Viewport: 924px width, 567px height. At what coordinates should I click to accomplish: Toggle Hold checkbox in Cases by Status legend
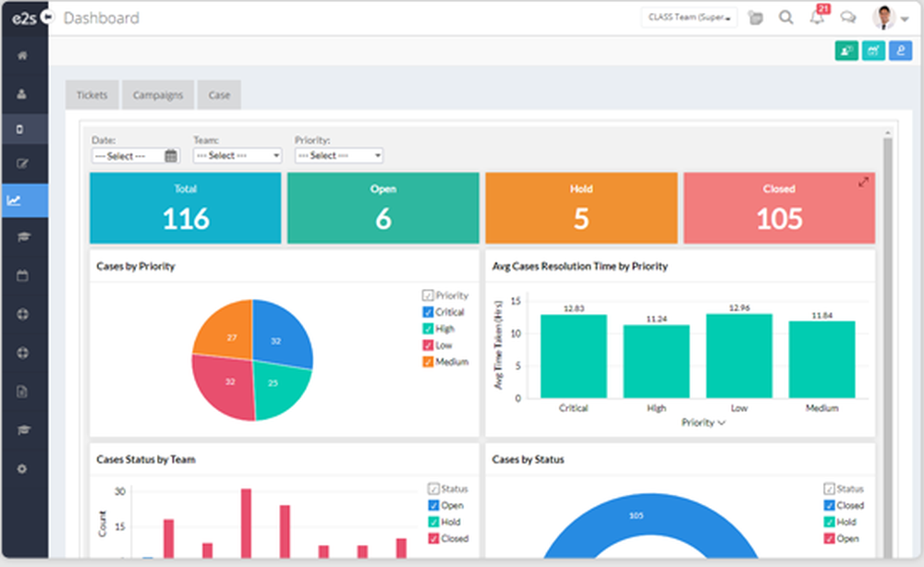pos(829,522)
